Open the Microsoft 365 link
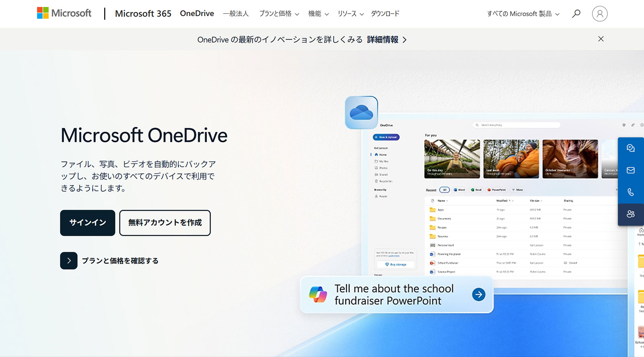 point(143,14)
